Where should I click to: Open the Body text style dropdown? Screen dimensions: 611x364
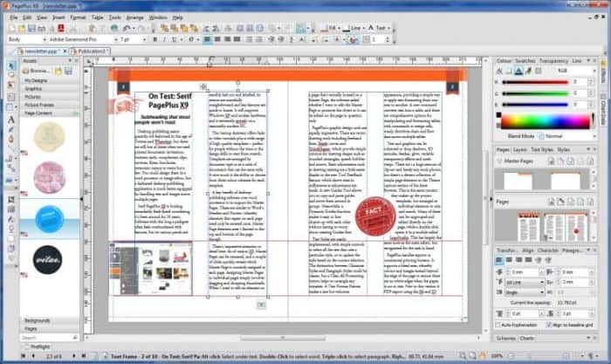click(45, 39)
